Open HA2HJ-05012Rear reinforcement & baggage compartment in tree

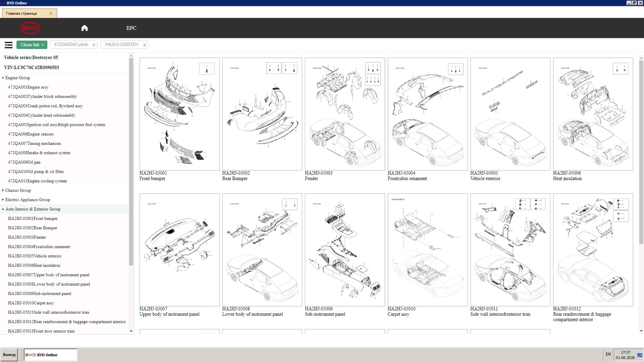click(67, 322)
